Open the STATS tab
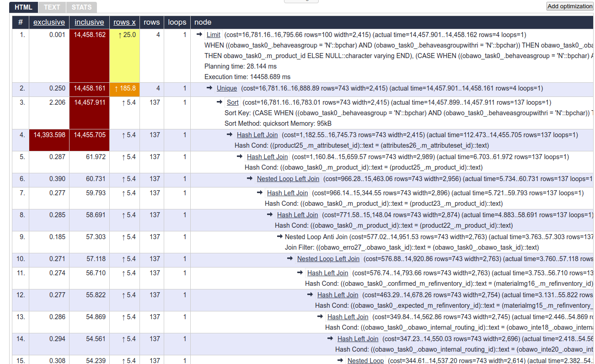This screenshot has width=595, height=364. pyautogui.click(x=81, y=7)
